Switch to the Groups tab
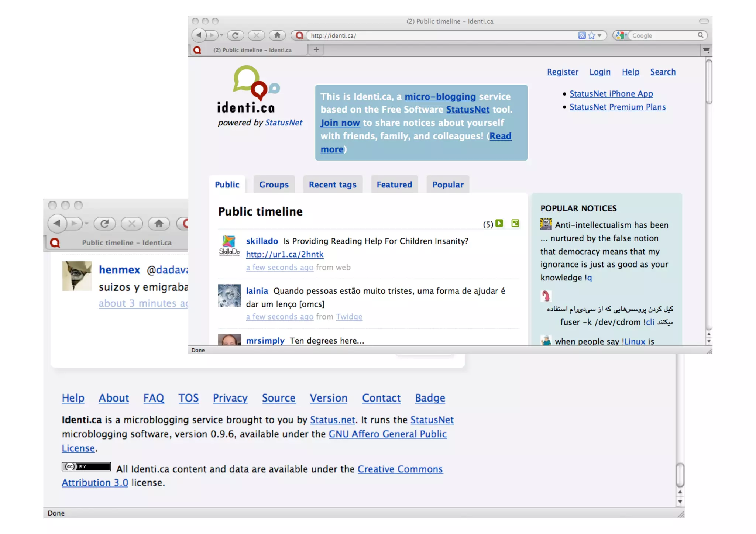The width and height of the screenshot is (756, 534). [x=274, y=185]
